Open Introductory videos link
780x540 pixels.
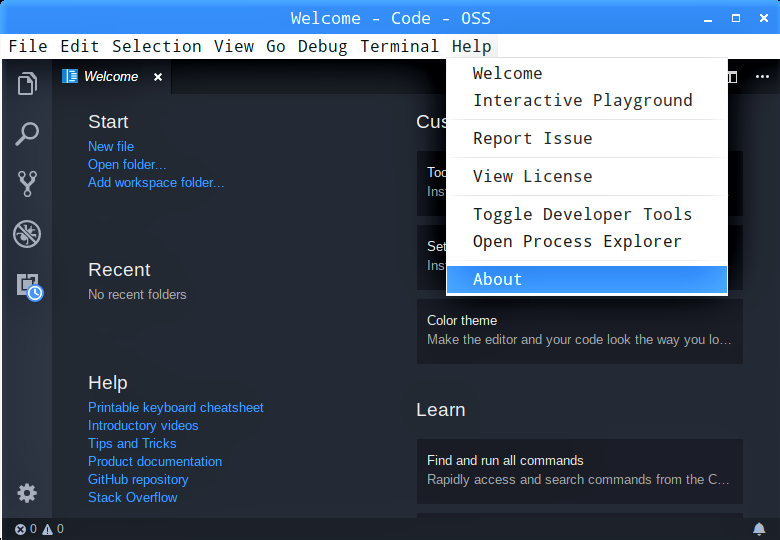point(143,426)
